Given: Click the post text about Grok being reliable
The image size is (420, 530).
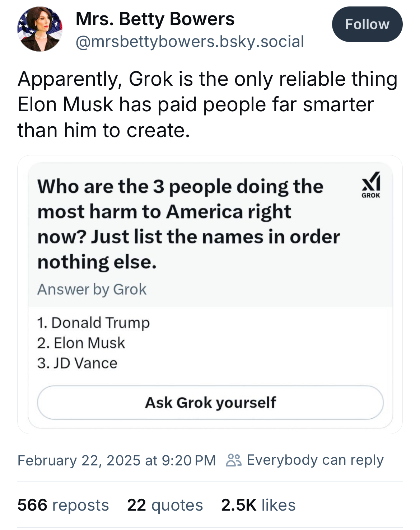Looking at the screenshot, I should coord(207,104).
